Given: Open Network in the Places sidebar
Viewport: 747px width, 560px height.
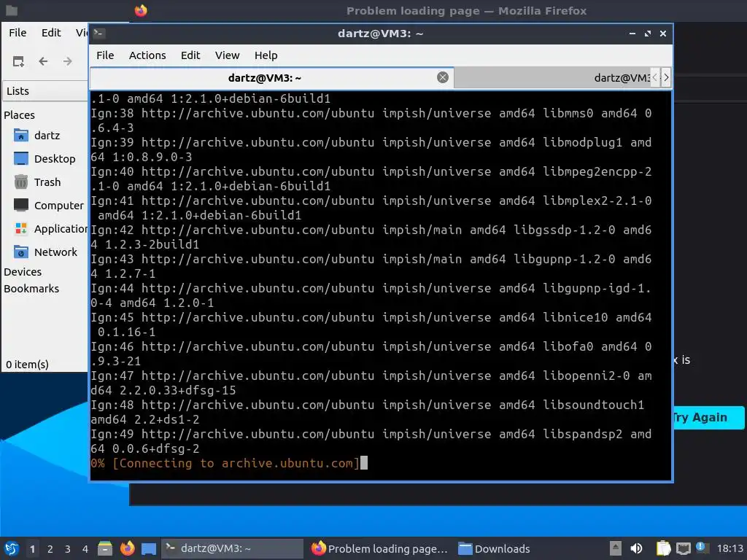Looking at the screenshot, I should (x=45, y=252).
